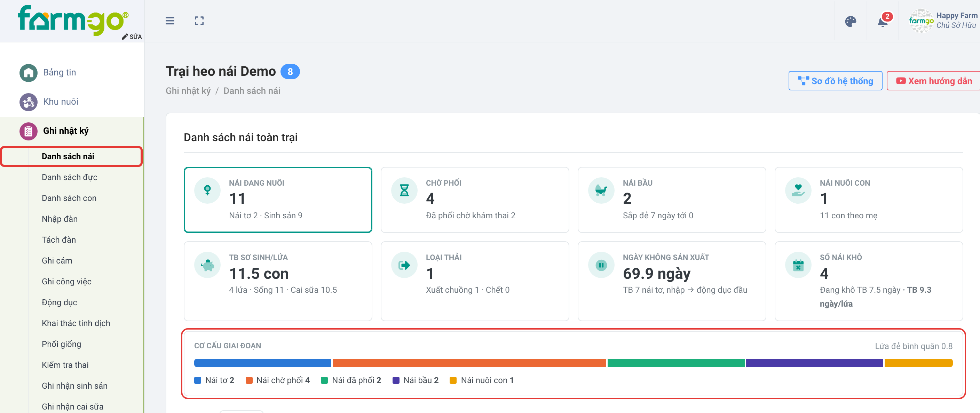Click the Nái nuôi con 1 legend entry
This screenshot has height=413, width=980.
click(482, 380)
